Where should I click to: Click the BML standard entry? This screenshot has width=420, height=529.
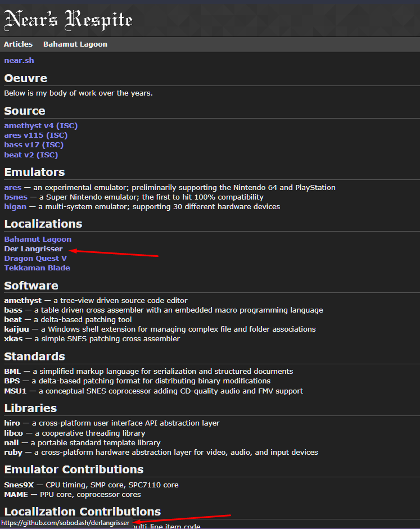[x=12, y=372]
